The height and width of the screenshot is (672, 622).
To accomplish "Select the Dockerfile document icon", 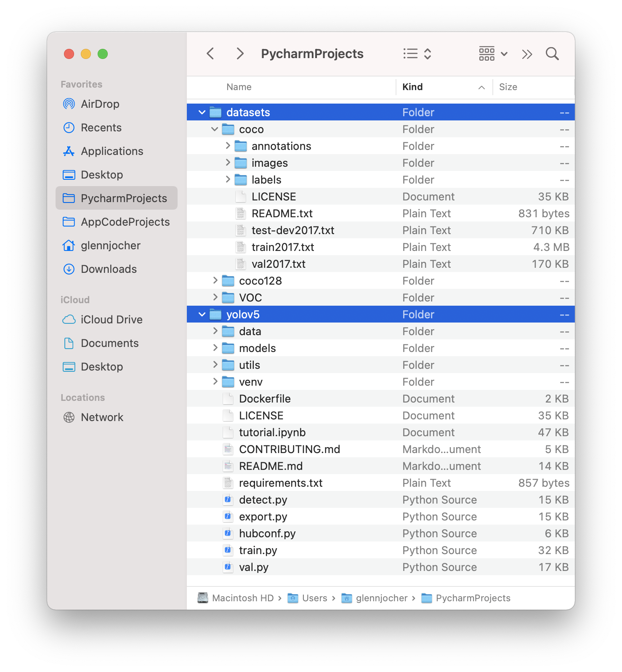I will (x=228, y=399).
